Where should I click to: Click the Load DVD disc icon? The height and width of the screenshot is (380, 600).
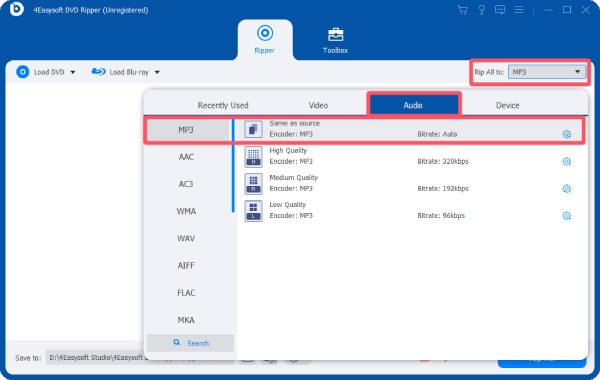pos(23,72)
